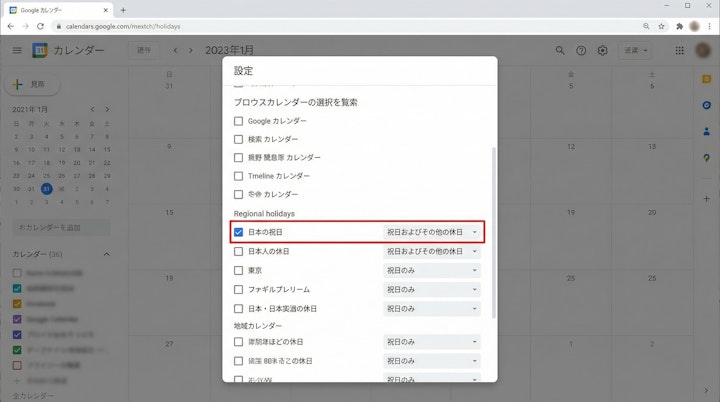
Task: Bookmark this page with star icon
Action: click(x=661, y=26)
